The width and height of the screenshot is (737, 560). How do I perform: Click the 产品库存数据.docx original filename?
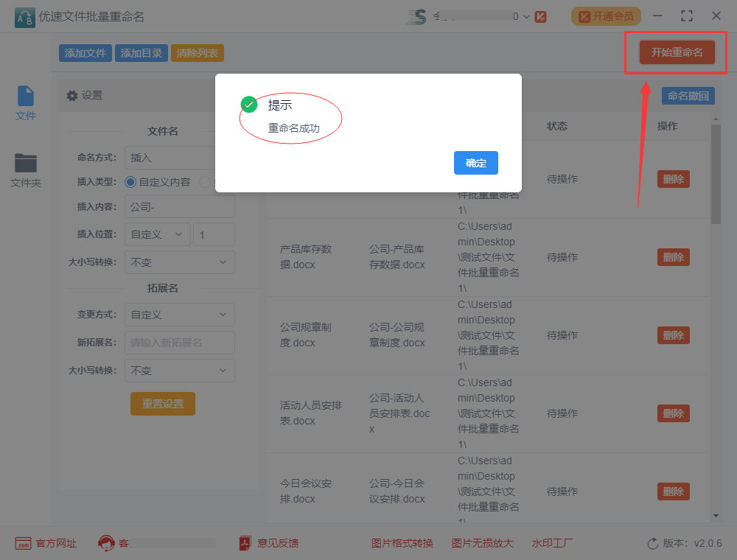tap(306, 257)
